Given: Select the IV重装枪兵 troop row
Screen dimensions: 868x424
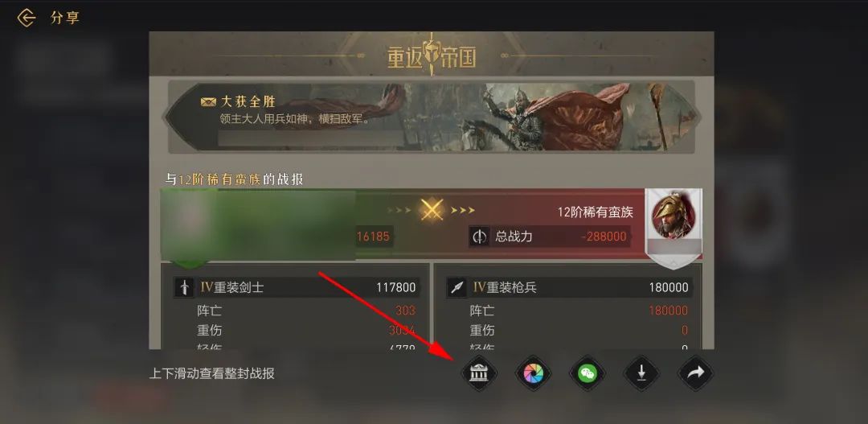Looking at the screenshot, I should click(x=568, y=287).
